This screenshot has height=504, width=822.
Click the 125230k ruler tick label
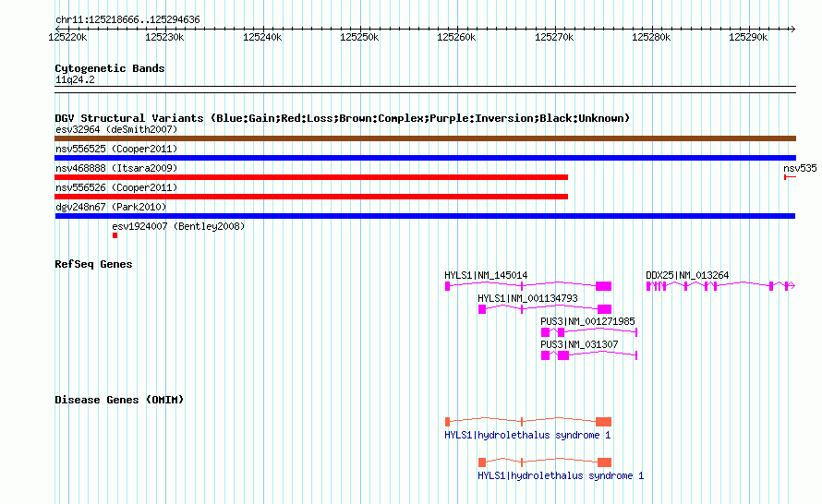point(164,37)
